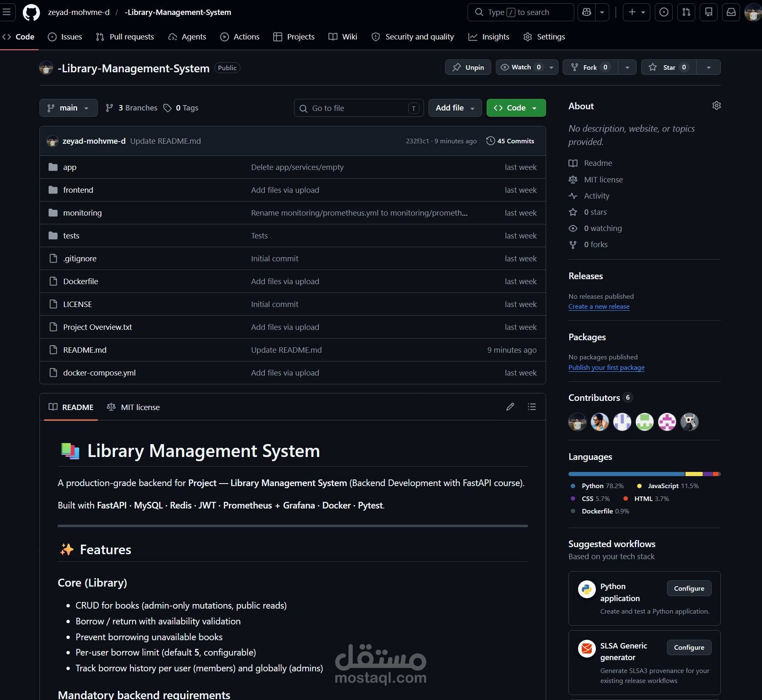Switch to the Pull requests tab

pyautogui.click(x=125, y=37)
